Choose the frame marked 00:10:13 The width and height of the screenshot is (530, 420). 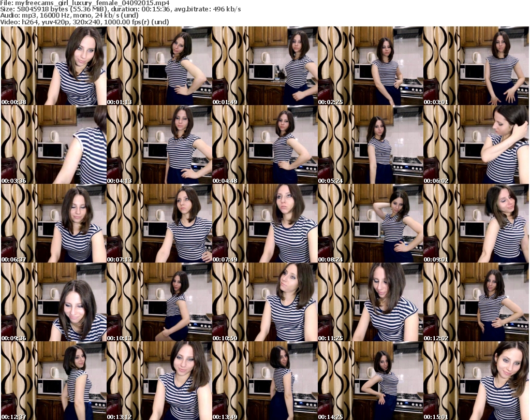pos(159,302)
